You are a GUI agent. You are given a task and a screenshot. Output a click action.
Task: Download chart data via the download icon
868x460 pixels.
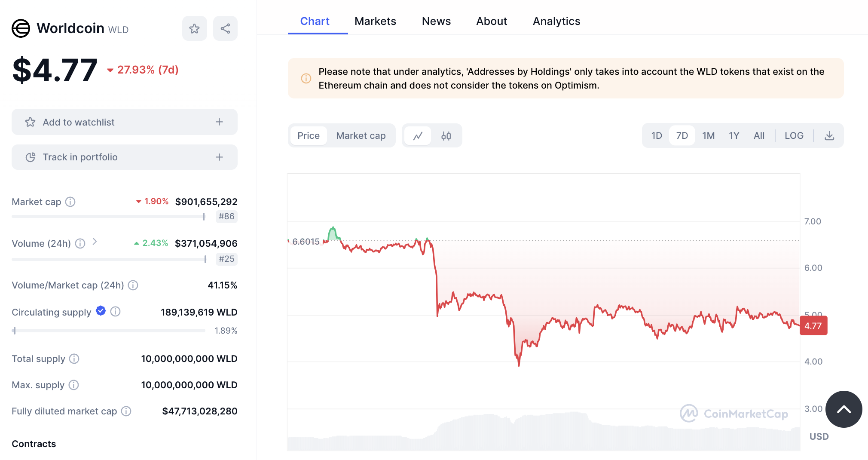tap(829, 136)
